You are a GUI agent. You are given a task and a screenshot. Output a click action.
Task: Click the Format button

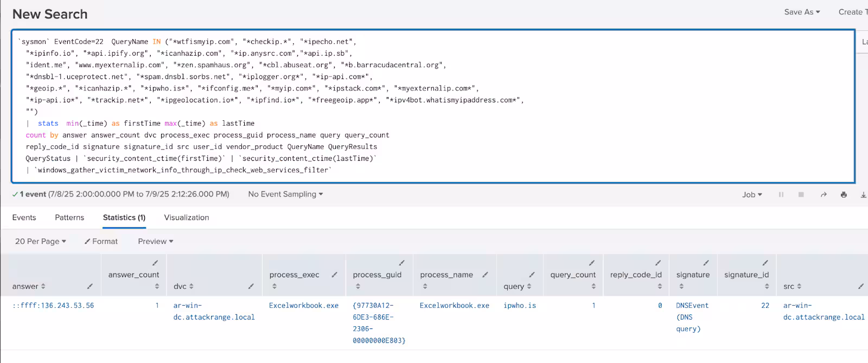tap(101, 241)
